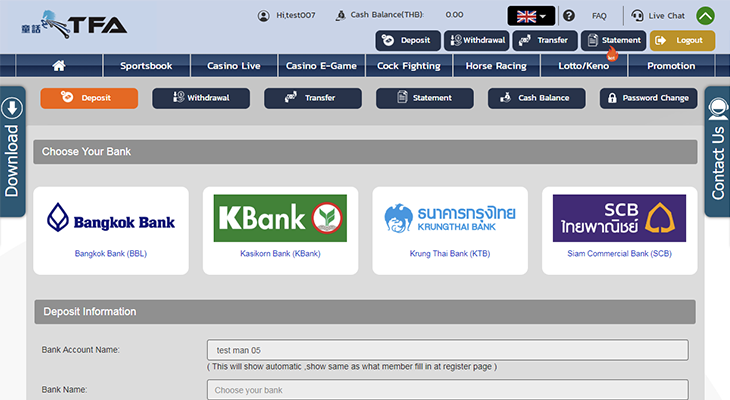Click the cash balance money bag icon

[341, 15]
